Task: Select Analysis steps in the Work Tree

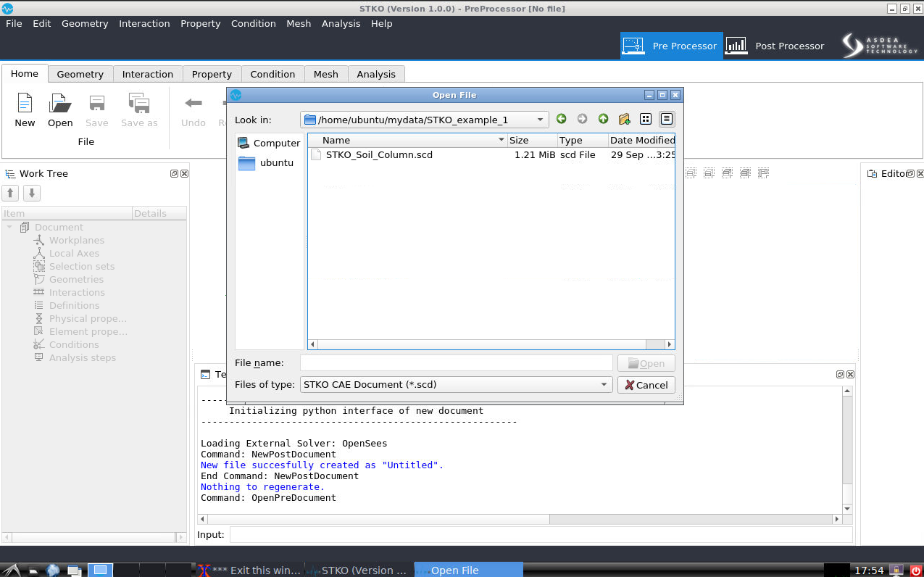Action: (83, 358)
